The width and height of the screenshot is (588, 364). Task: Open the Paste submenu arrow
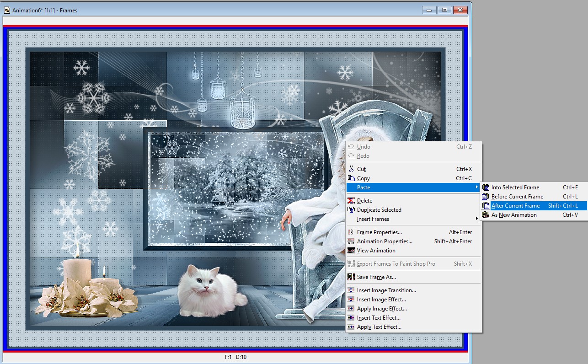pyautogui.click(x=476, y=187)
